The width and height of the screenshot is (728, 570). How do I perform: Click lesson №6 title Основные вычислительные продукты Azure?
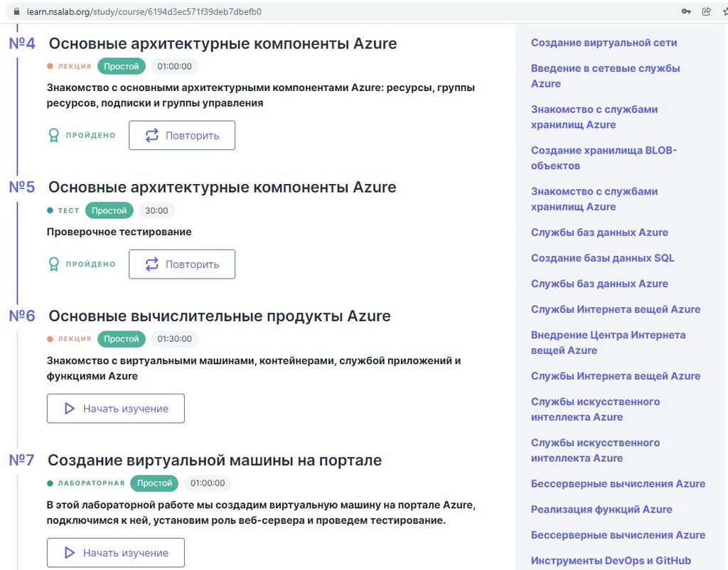pos(220,316)
